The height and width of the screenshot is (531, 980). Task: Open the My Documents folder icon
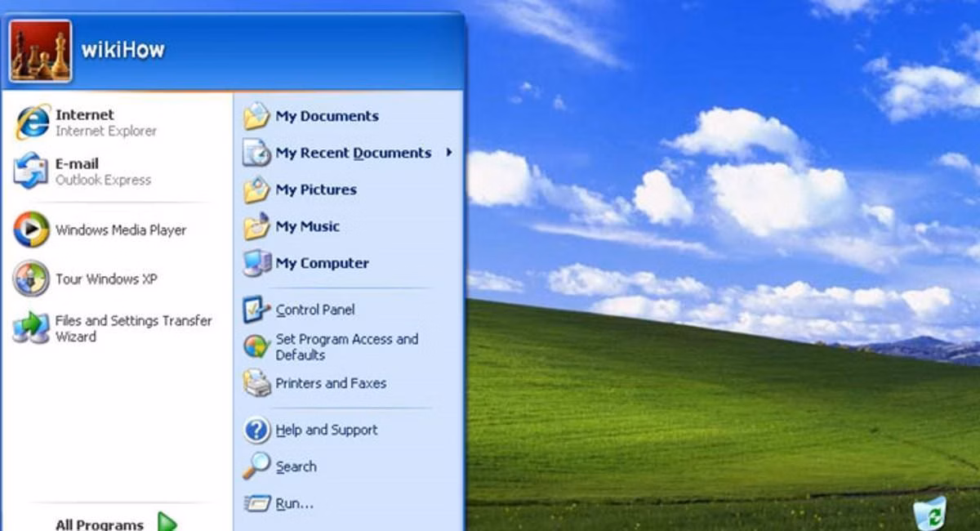pos(256,116)
